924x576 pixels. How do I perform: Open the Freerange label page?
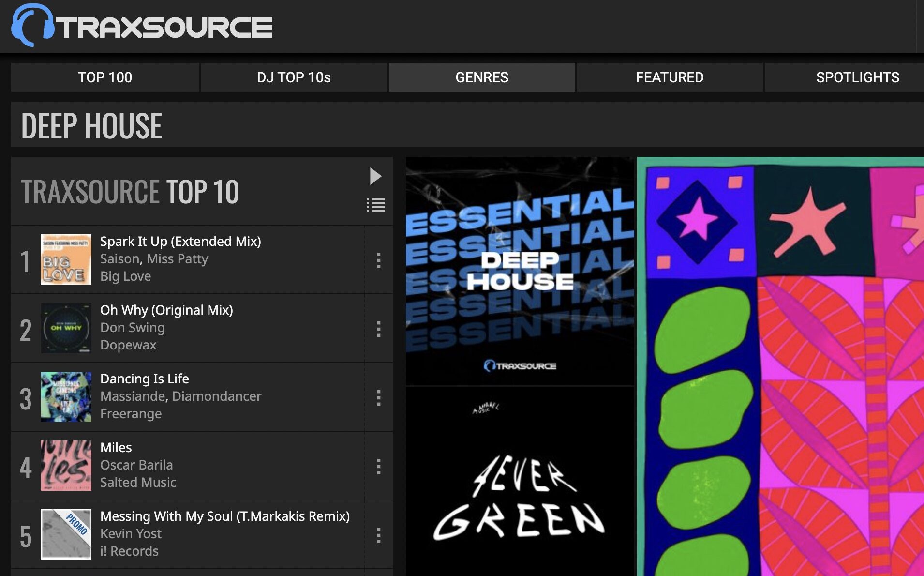click(x=131, y=414)
